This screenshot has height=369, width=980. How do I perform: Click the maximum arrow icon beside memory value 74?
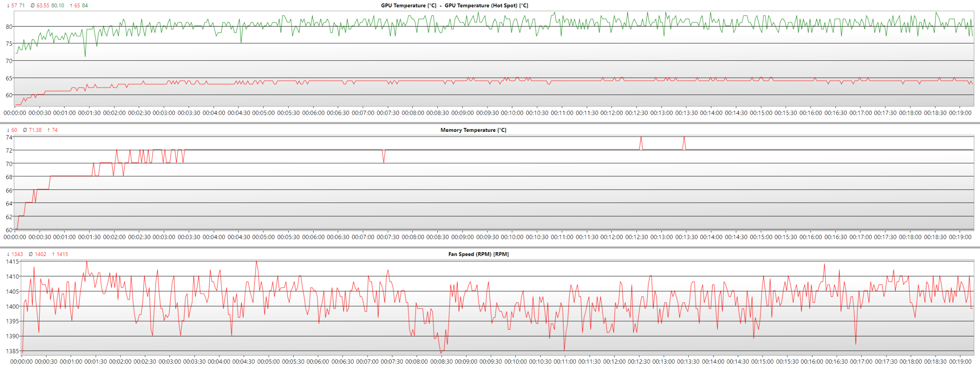point(49,130)
